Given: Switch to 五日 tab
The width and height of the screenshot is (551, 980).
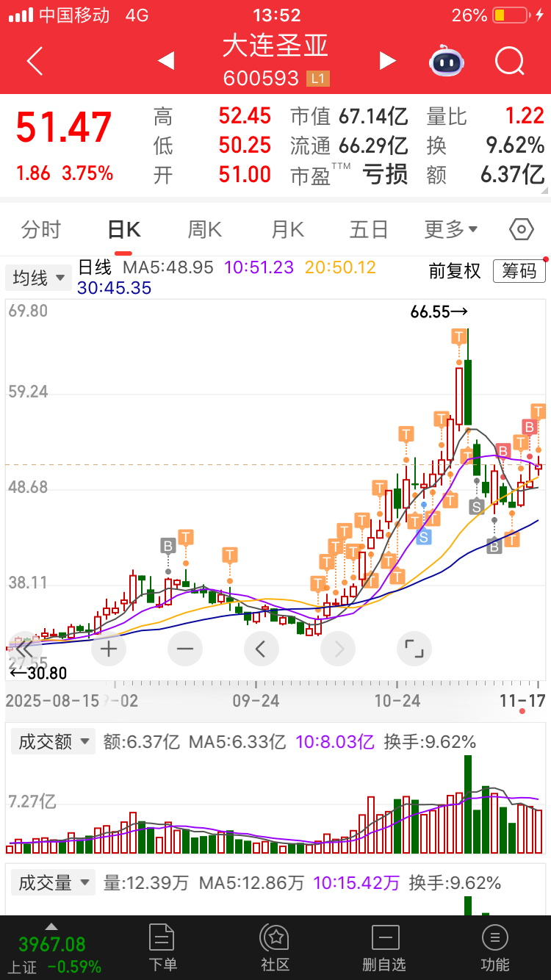Looking at the screenshot, I should coord(369,229).
